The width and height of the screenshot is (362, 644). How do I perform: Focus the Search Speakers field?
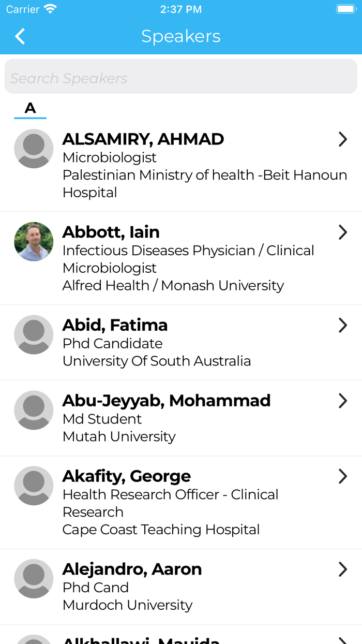[x=181, y=78]
